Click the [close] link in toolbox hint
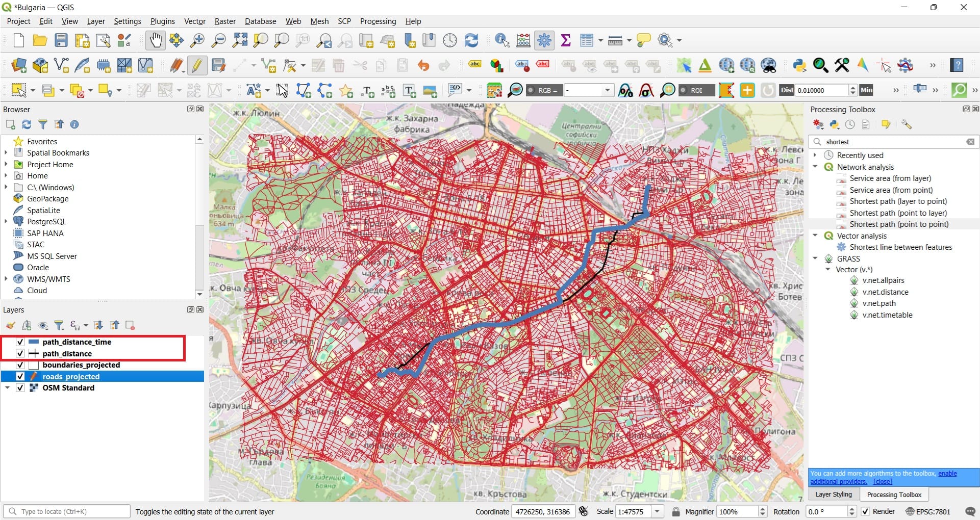This screenshot has height=520, width=980. tap(883, 482)
